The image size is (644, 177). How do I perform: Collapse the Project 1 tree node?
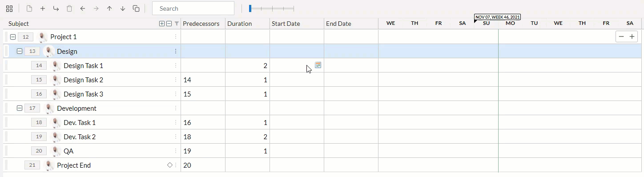[x=13, y=37]
